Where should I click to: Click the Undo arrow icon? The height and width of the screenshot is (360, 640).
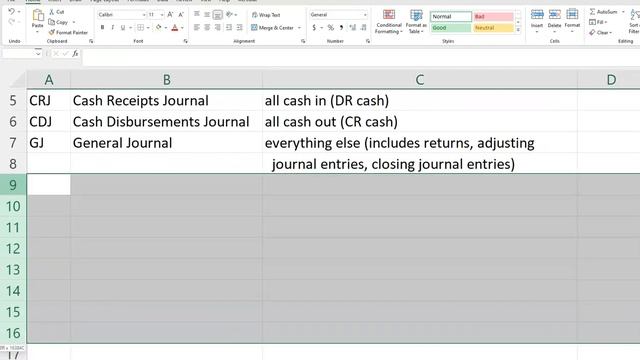click(x=11, y=12)
